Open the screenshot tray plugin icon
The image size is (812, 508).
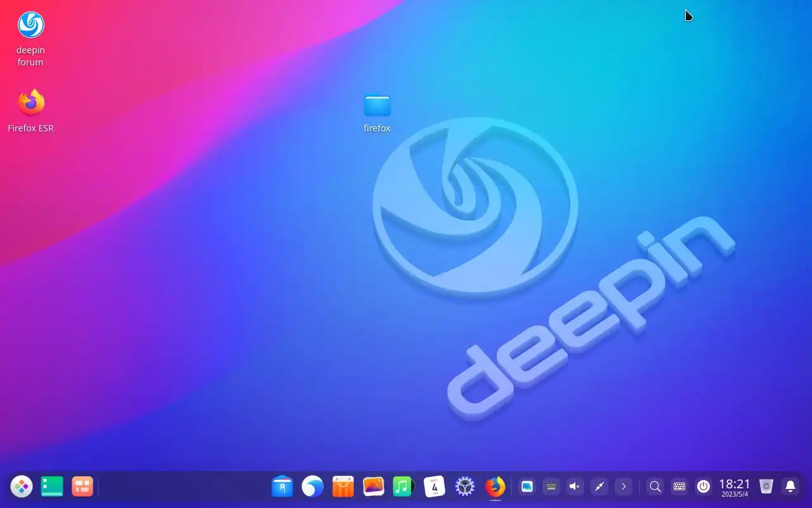click(527, 487)
